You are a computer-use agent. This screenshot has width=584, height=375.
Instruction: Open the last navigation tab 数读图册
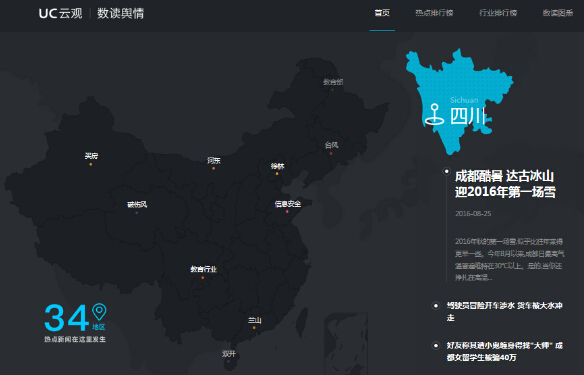click(558, 13)
